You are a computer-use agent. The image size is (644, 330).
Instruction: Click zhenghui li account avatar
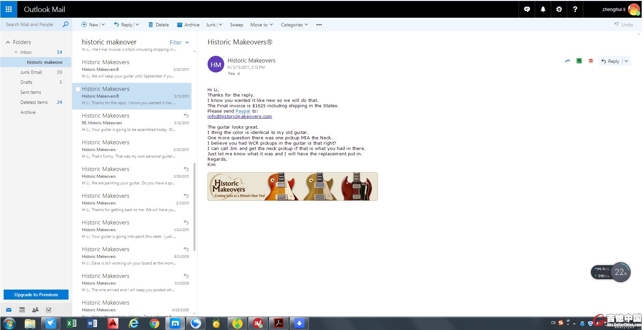[x=634, y=9]
